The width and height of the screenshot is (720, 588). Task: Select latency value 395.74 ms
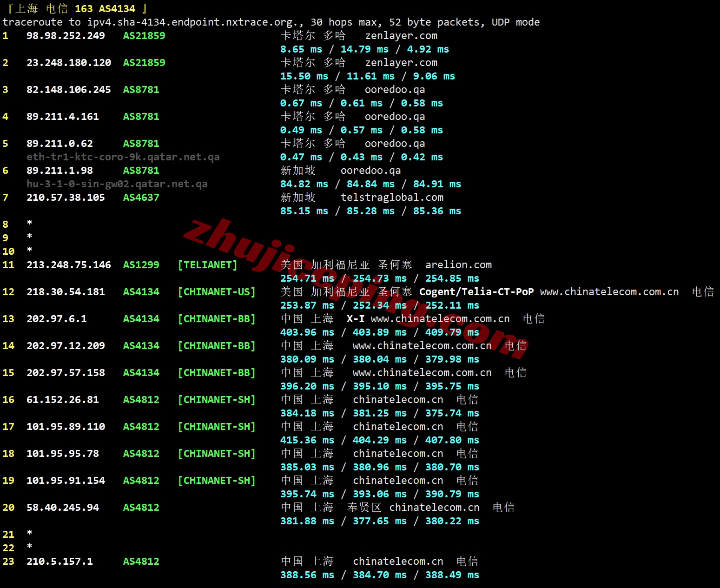point(307,494)
